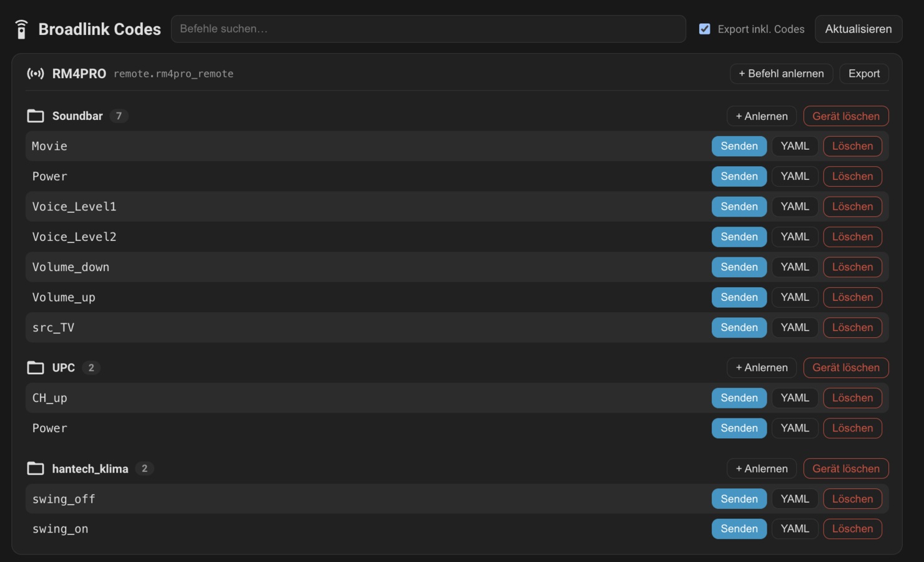Click the remote.rm4pro_remote entity text
924x562 pixels.
point(174,74)
